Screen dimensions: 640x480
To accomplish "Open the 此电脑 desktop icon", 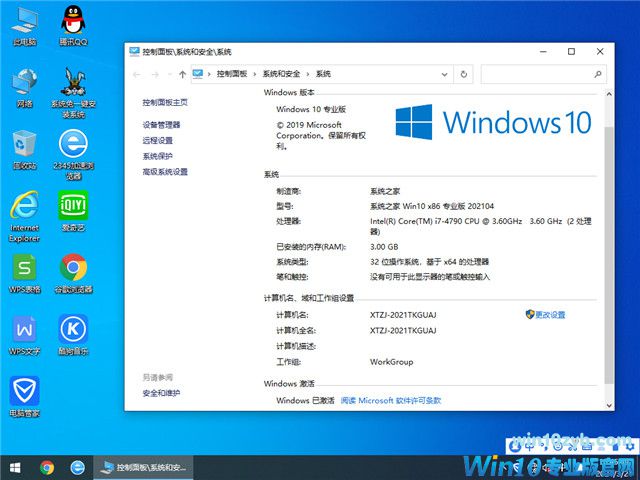I will point(24,27).
